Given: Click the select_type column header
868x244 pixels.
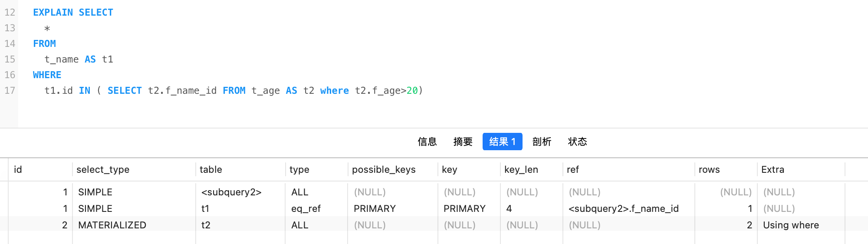Looking at the screenshot, I should pos(103,170).
